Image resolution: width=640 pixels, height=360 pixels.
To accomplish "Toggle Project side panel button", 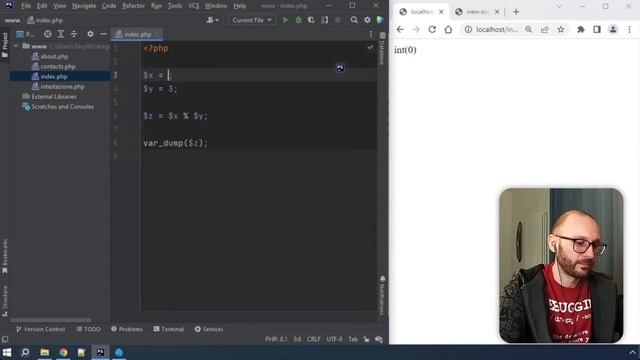I will 5,45.
